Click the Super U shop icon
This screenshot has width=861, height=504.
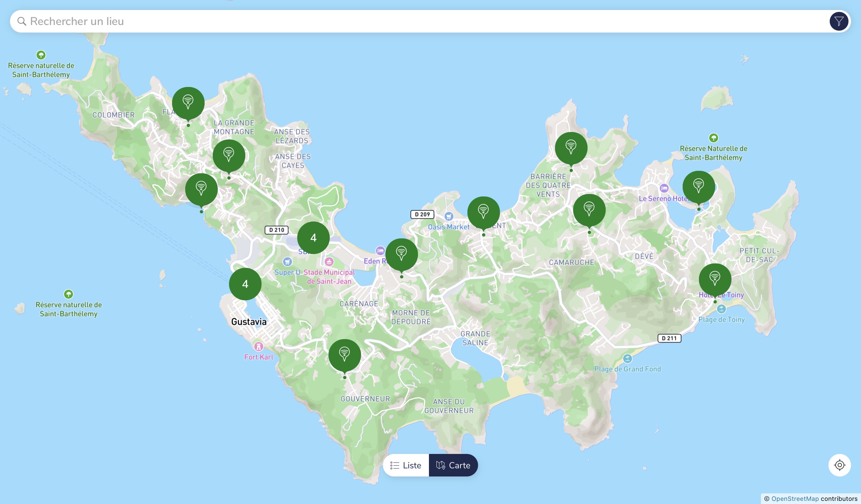coord(287,262)
